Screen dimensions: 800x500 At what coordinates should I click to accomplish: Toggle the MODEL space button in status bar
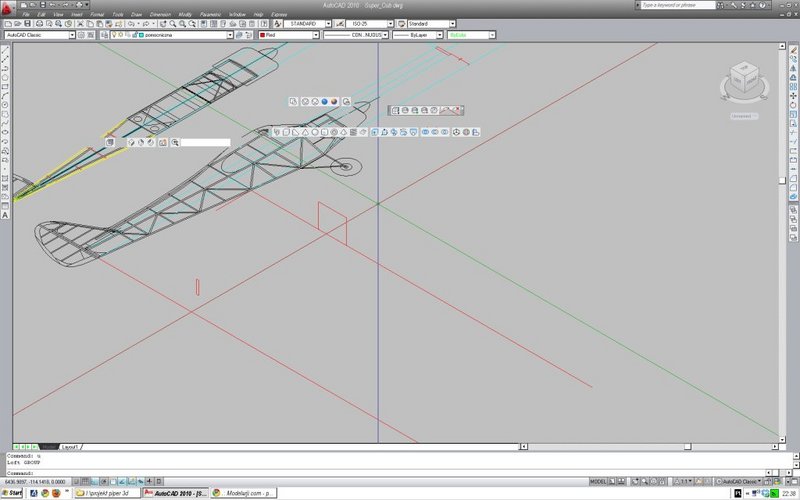coord(598,481)
